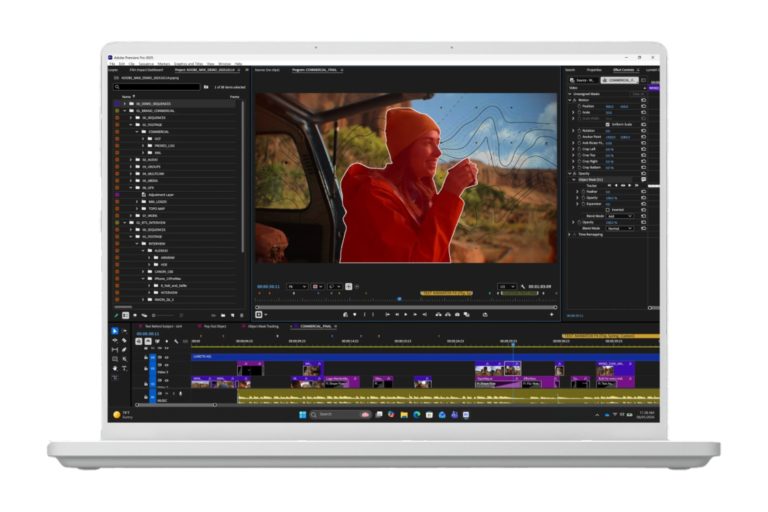Click the Extract button in Program Monitor
Viewport: 768px width, 512px height.
(448, 315)
